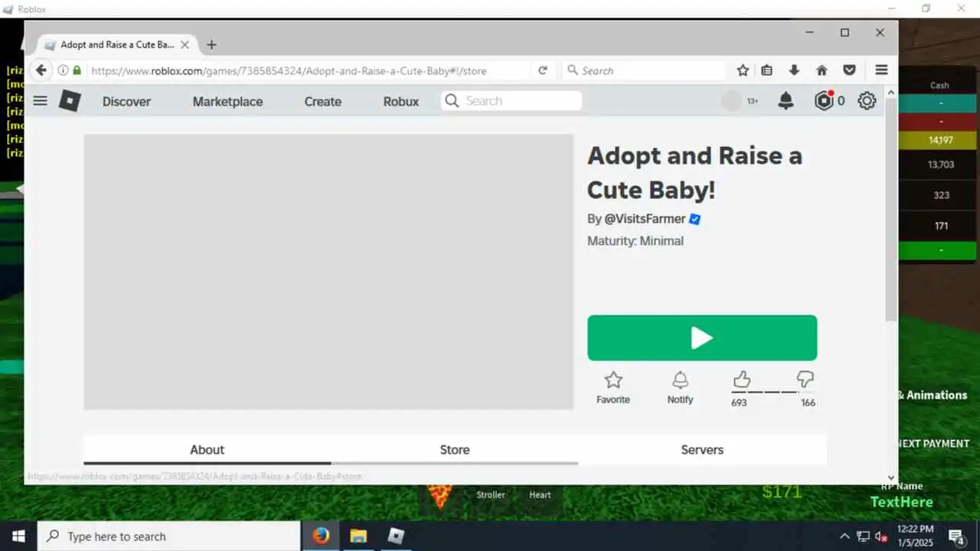Switch to the About tab
980x551 pixels.
point(207,450)
